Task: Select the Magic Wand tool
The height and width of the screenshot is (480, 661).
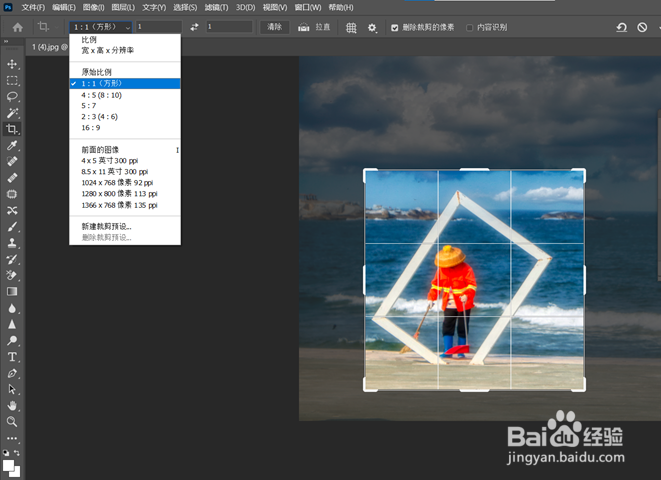Action: (x=12, y=113)
